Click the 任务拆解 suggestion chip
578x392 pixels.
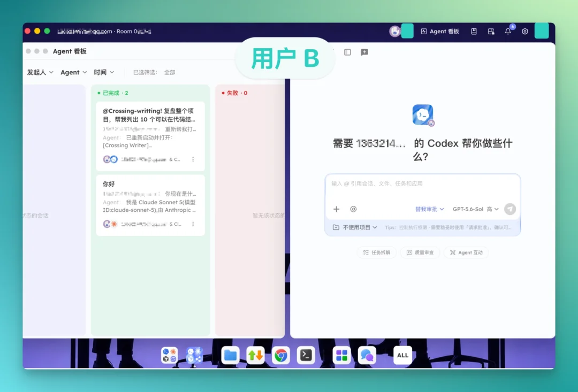point(376,252)
